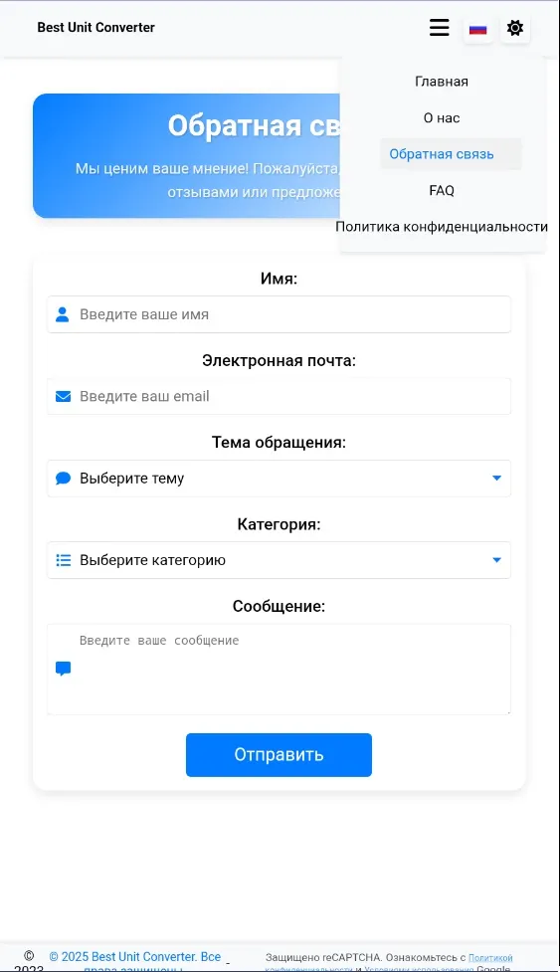Viewport: 560px width, 972px height.
Task: Expand the Выберите категорию dropdown arrow
Action: click(x=496, y=560)
